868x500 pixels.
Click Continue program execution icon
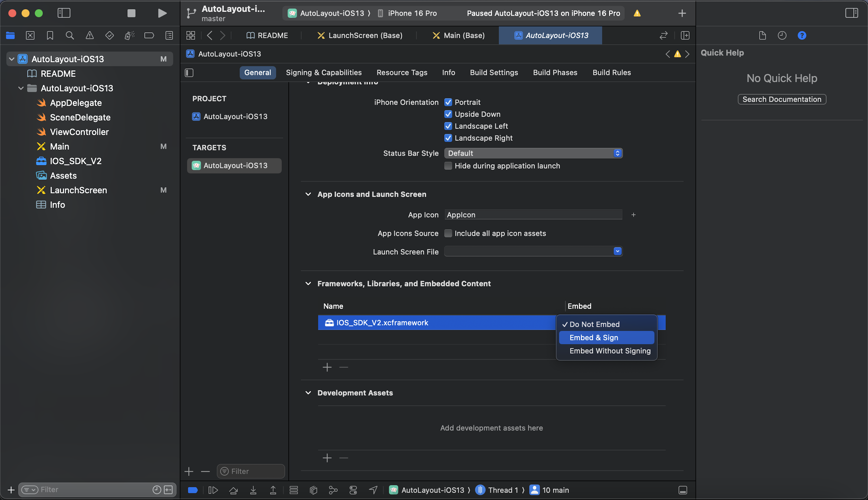pos(213,490)
